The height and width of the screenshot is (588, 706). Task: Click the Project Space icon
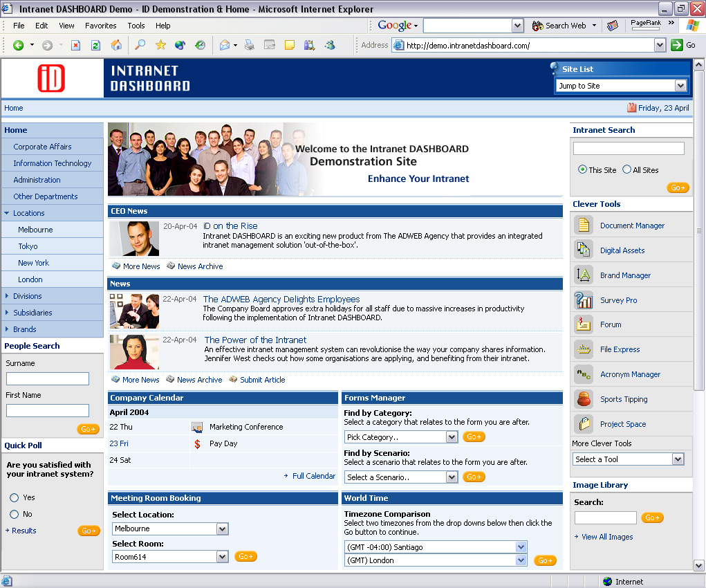(584, 424)
